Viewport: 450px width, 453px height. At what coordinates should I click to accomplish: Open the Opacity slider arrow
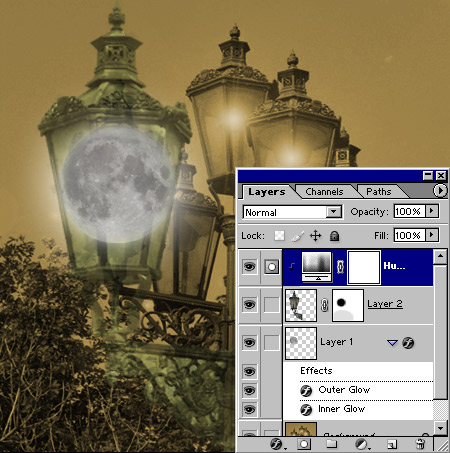pos(432,211)
